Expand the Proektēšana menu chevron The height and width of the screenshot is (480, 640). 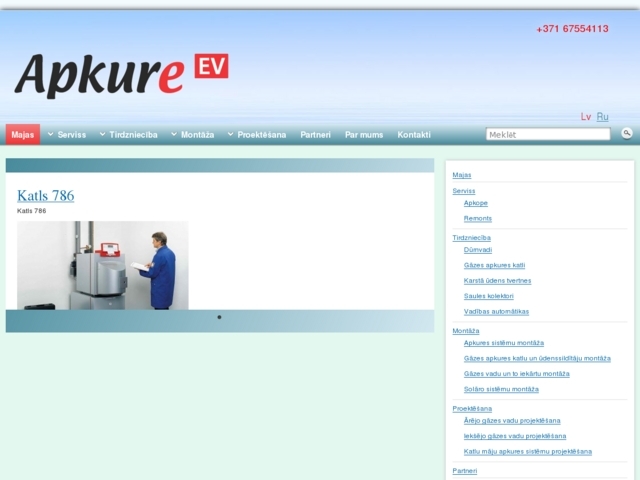pyautogui.click(x=231, y=134)
